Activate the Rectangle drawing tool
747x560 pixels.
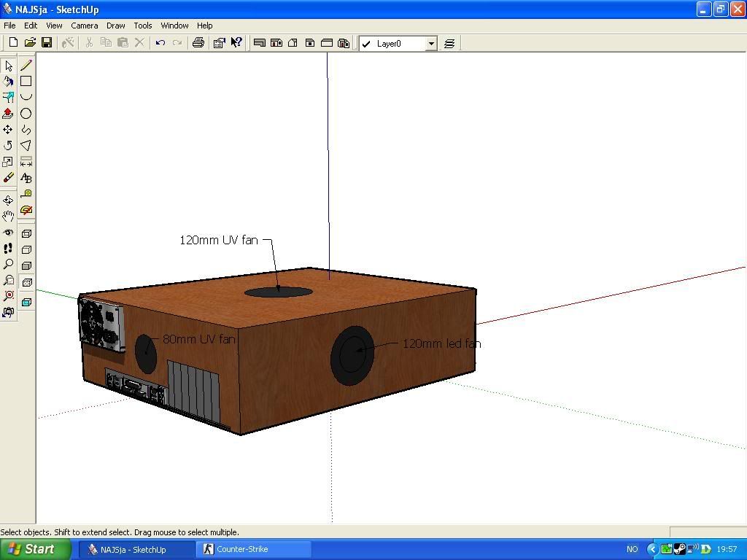[26, 82]
